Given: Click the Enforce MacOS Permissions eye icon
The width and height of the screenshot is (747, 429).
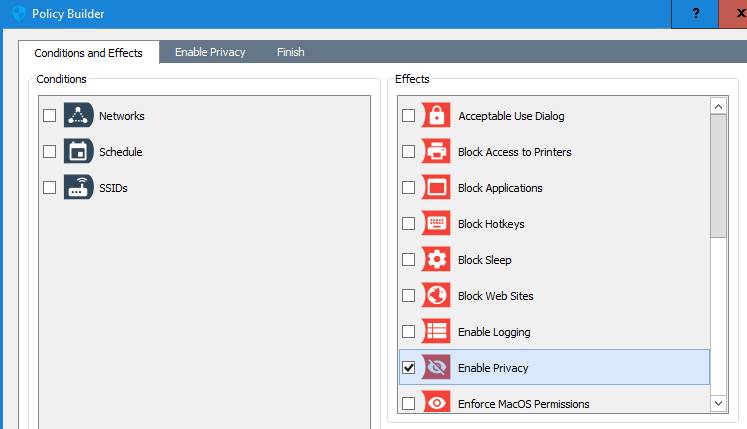Looking at the screenshot, I should [436, 402].
